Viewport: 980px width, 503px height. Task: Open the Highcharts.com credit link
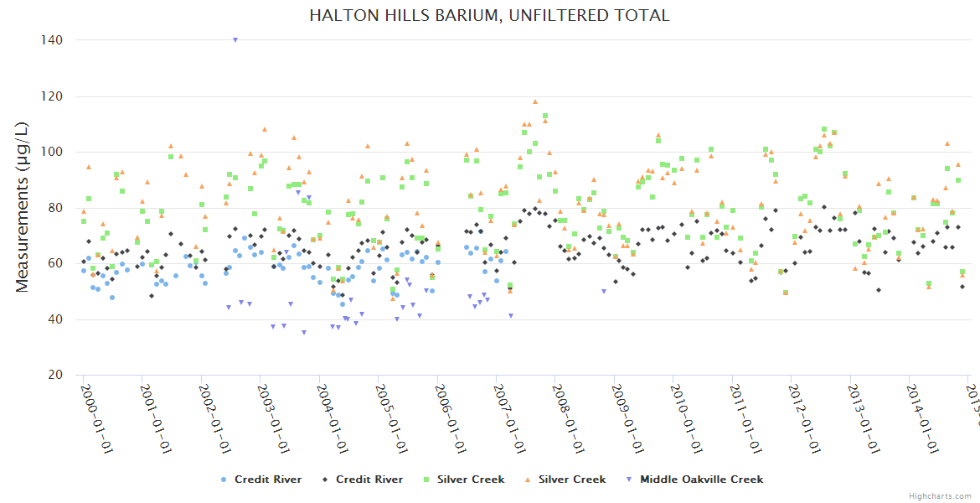click(x=941, y=495)
